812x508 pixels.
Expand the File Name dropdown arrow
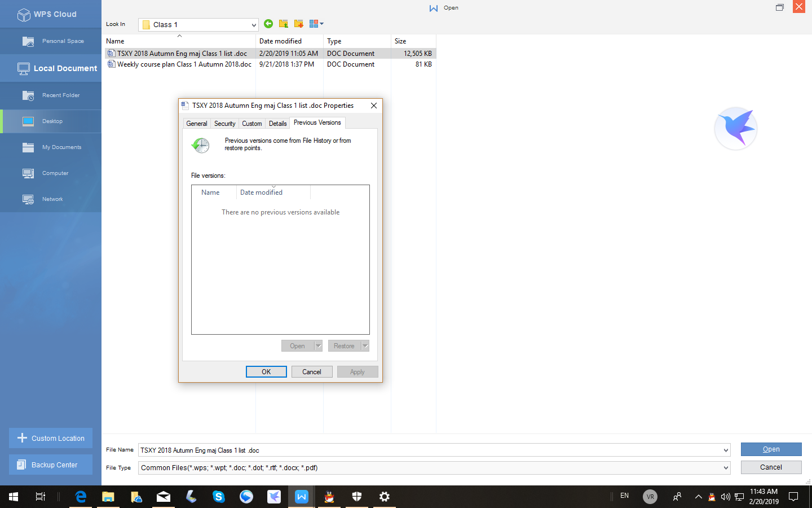[726, 450]
